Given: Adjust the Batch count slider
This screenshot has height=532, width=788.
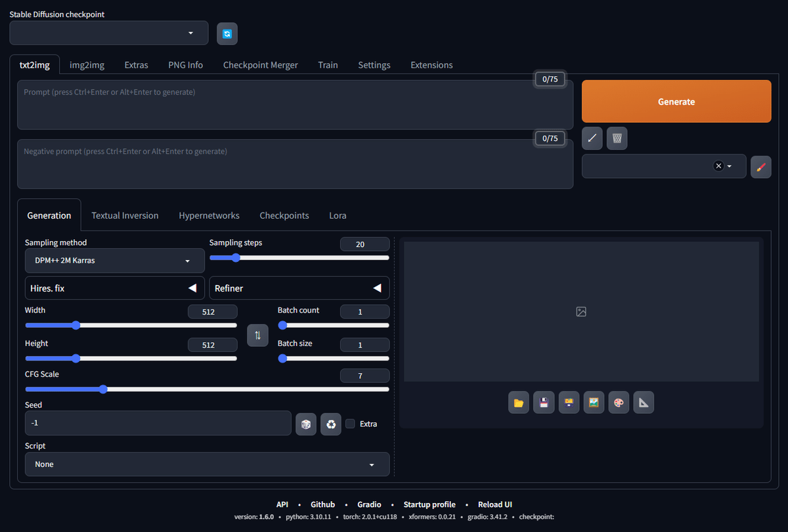Looking at the screenshot, I should 334,324.
